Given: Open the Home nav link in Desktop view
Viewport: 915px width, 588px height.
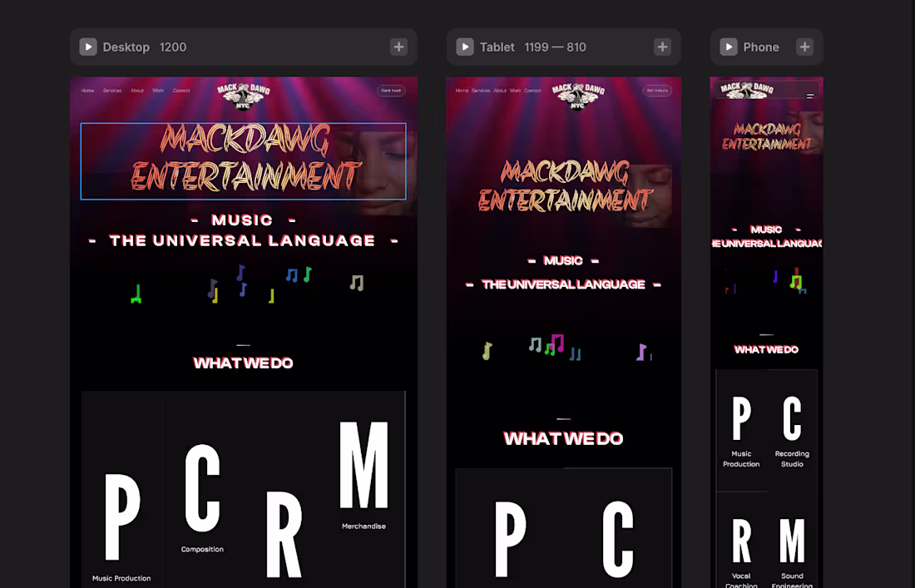Looking at the screenshot, I should click(87, 91).
